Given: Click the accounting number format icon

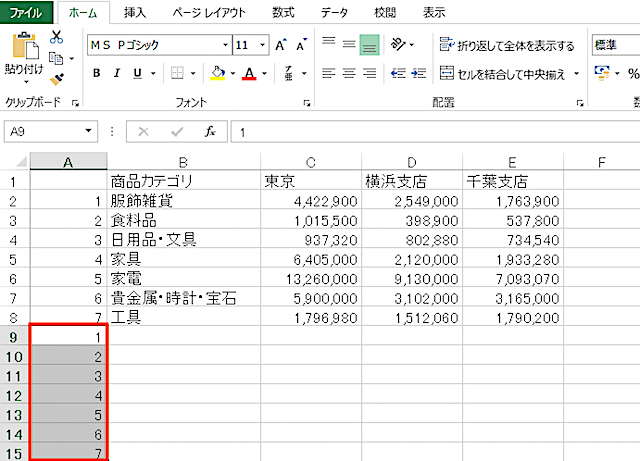Looking at the screenshot, I should (x=602, y=73).
